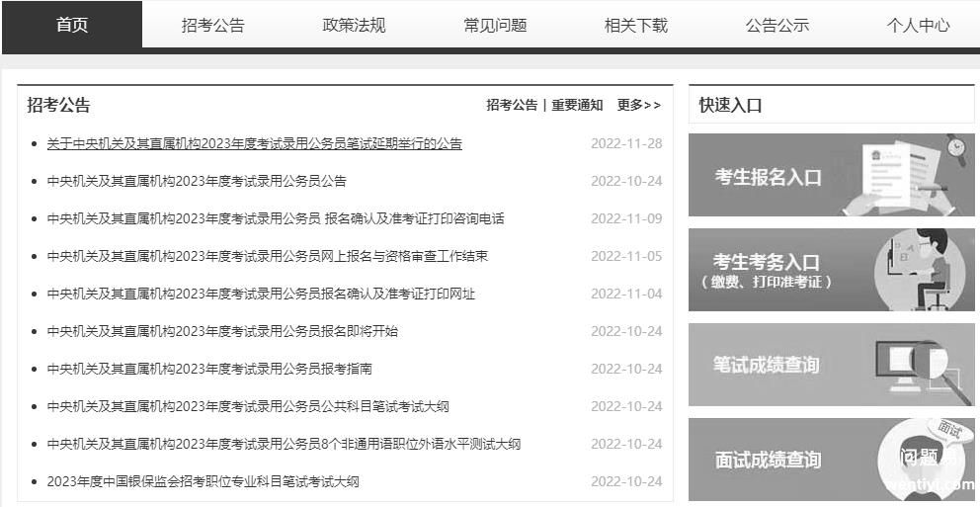Switch to the 常见问题 navigation tab
The width and height of the screenshot is (980, 507).
[495, 26]
